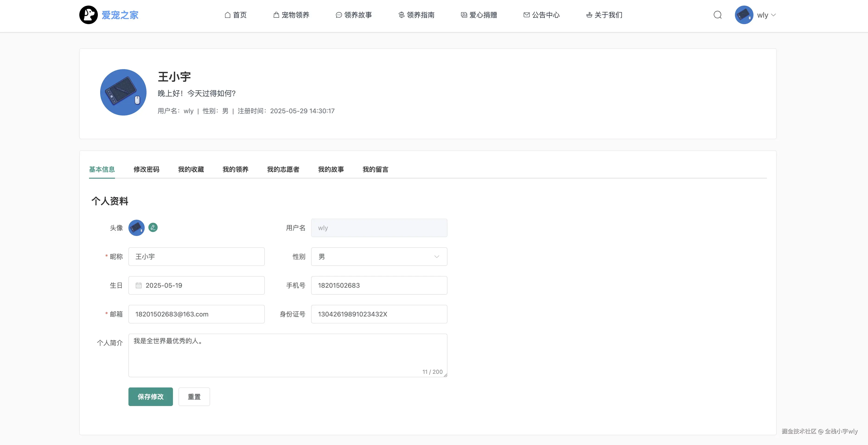Open the 性别 gender dropdown
This screenshot has width=868, height=445.
coord(379,257)
